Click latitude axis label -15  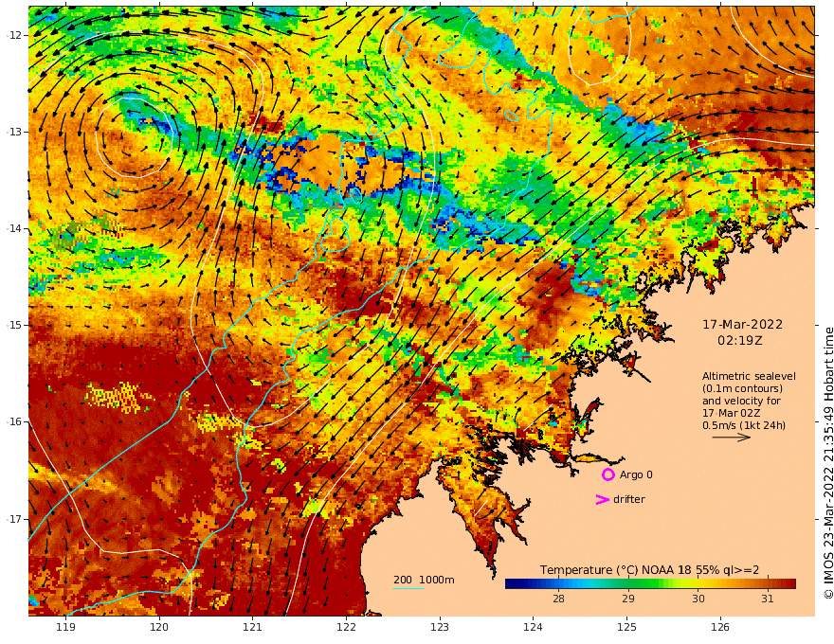14,325
